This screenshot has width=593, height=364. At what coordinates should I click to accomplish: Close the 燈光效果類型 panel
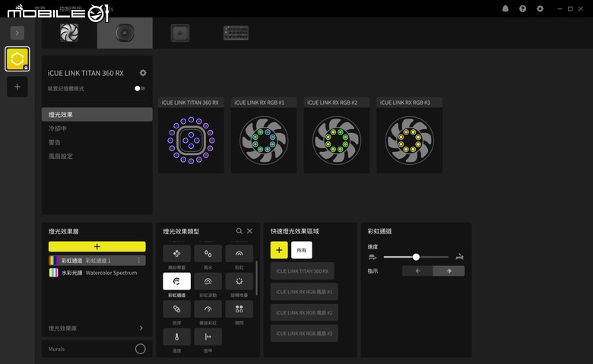249,231
